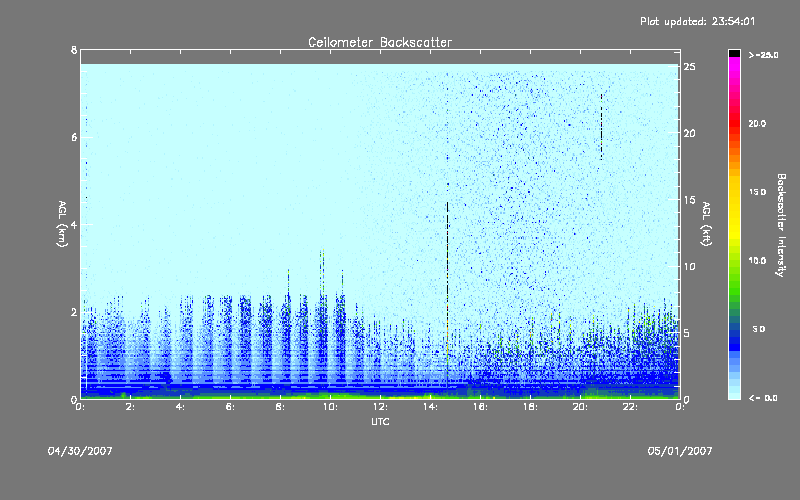The image size is (800, 500).
Task: Click the colorbar label 10.0
Action: coord(758,261)
